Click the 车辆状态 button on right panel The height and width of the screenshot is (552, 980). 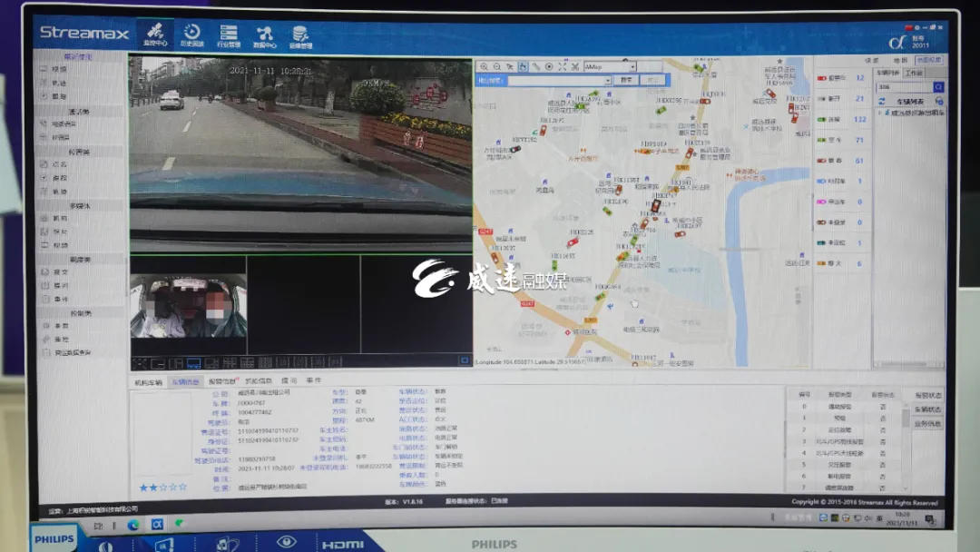[x=926, y=409]
